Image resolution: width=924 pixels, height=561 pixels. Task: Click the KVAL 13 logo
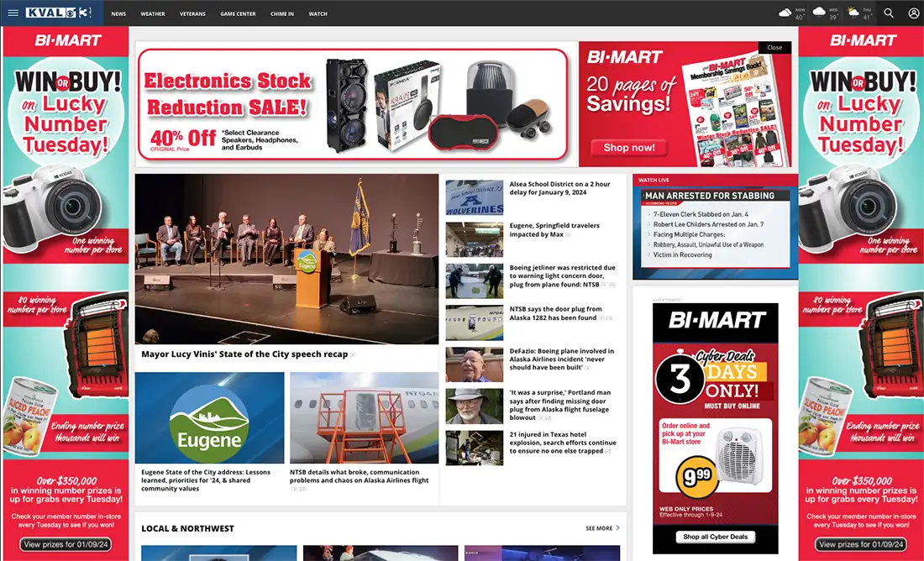[58, 13]
